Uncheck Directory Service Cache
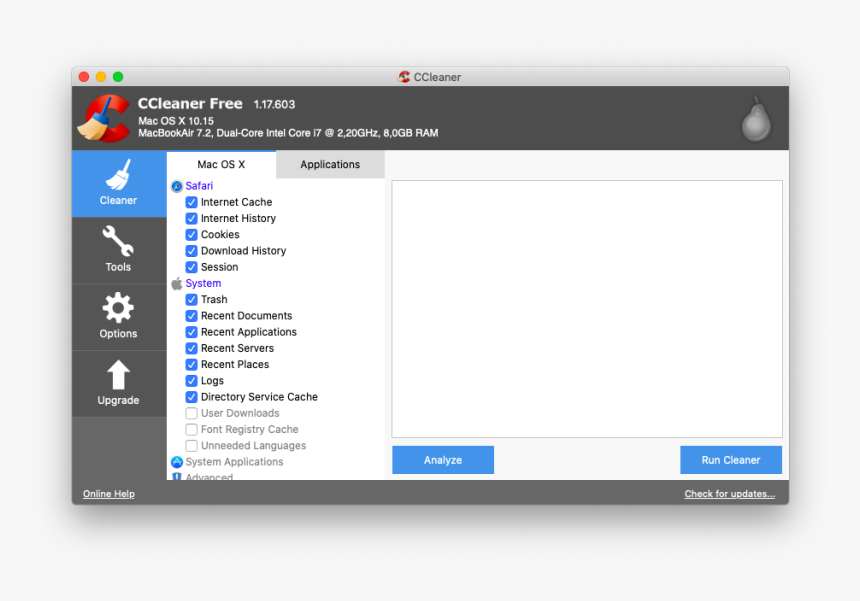This screenshot has height=601, width=860. (191, 397)
